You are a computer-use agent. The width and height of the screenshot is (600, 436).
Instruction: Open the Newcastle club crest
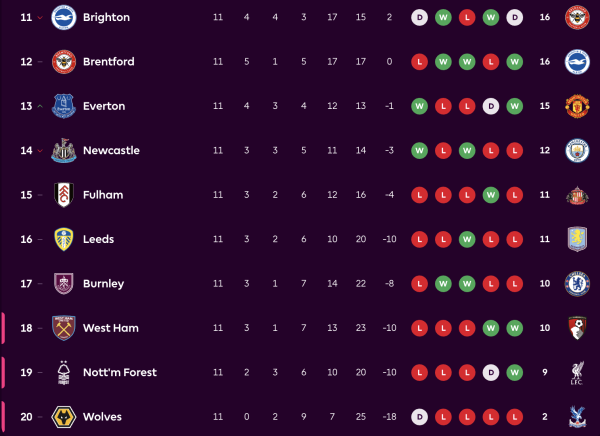(64, 150)
